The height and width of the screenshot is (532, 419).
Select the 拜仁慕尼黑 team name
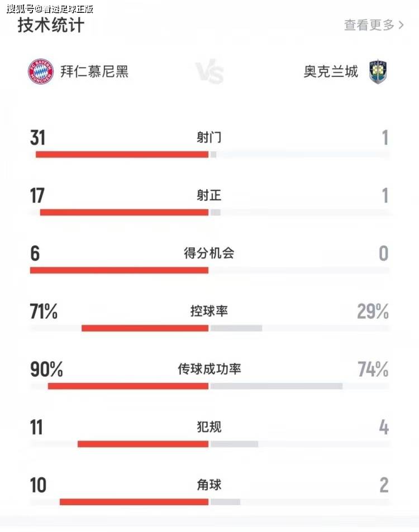click(x=94, y=72)
